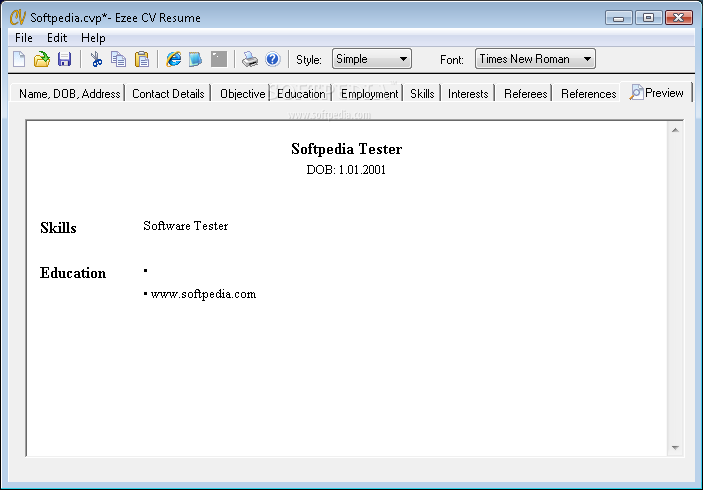Switch to Employment tab
Image resolution: width=703 pixels, height=490 pixels.
pos(369,94)
